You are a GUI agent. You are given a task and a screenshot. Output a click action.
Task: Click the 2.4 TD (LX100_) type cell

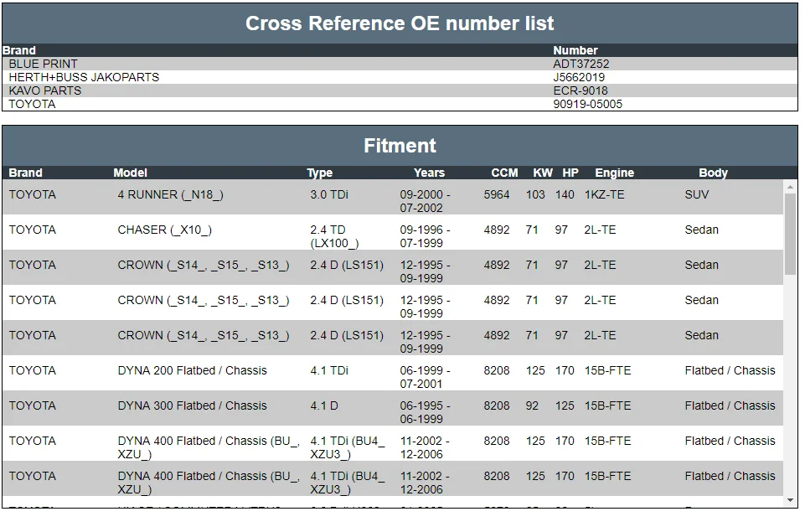tap(334, 236)
